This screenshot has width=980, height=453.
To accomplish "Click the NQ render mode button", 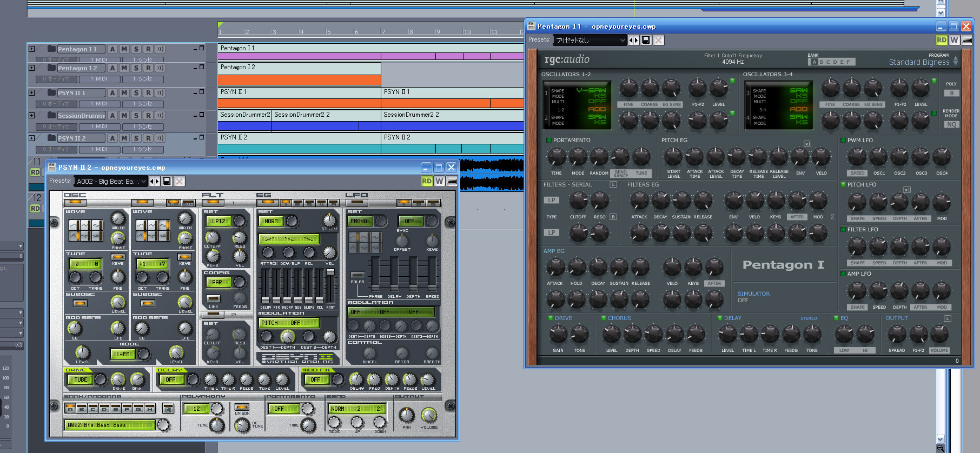I will pyautogui.click(x=951, y=124).
